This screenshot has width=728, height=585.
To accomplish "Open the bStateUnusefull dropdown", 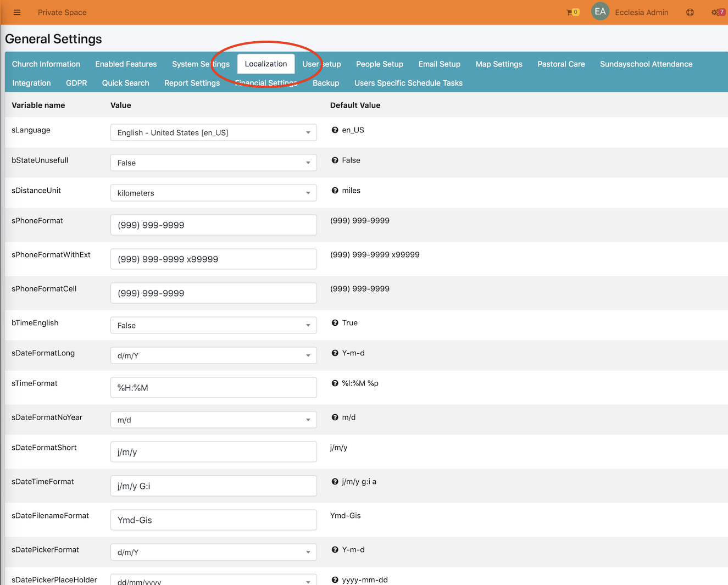I will pos(213,163).
